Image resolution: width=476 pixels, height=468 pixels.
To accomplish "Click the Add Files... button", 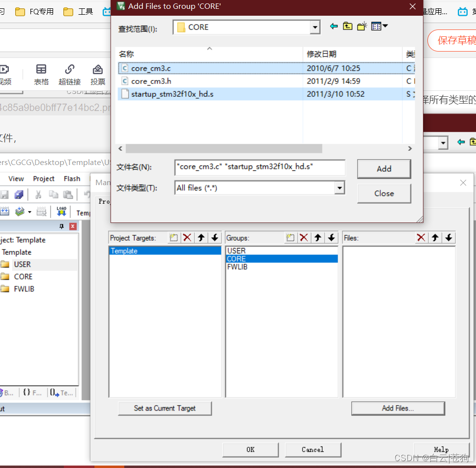I will coord(398,409).
